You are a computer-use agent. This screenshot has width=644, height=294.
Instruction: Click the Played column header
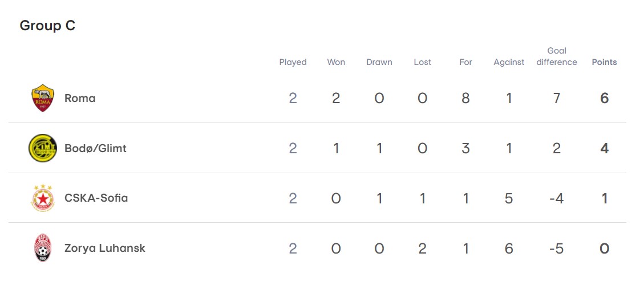click(x=293, y=62)
